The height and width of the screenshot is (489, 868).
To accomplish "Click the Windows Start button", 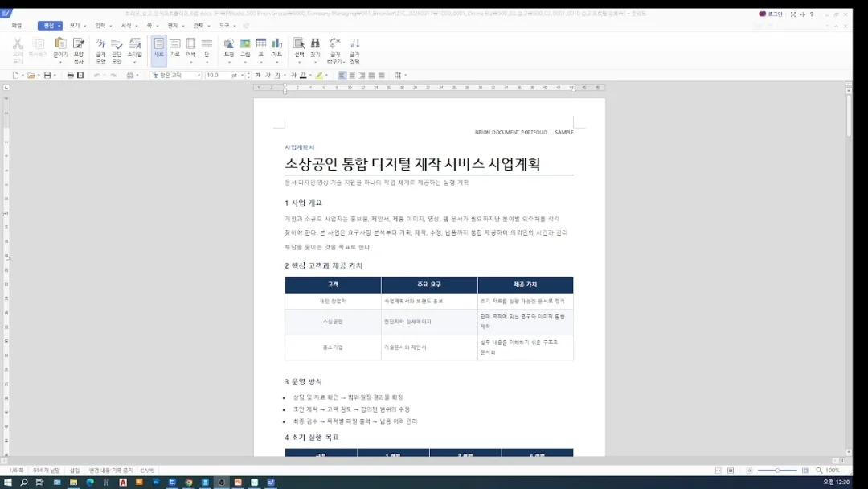I will 8,483.
